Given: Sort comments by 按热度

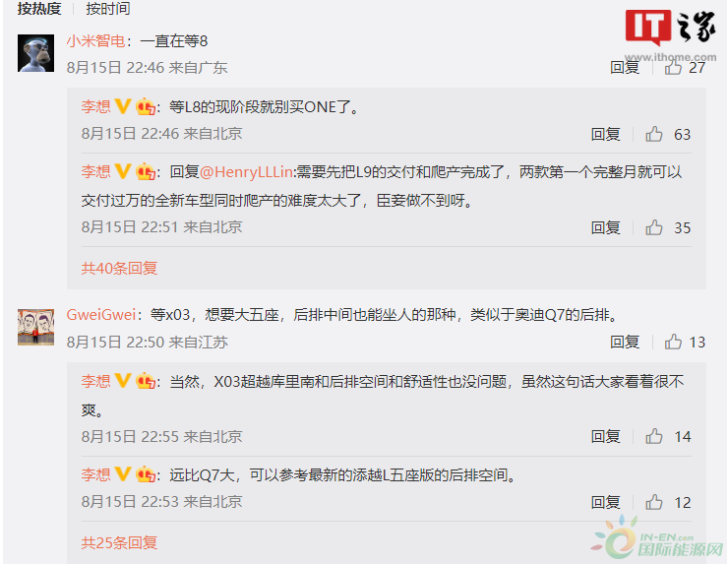Looking at the screenshot, I should click(39, 8).
